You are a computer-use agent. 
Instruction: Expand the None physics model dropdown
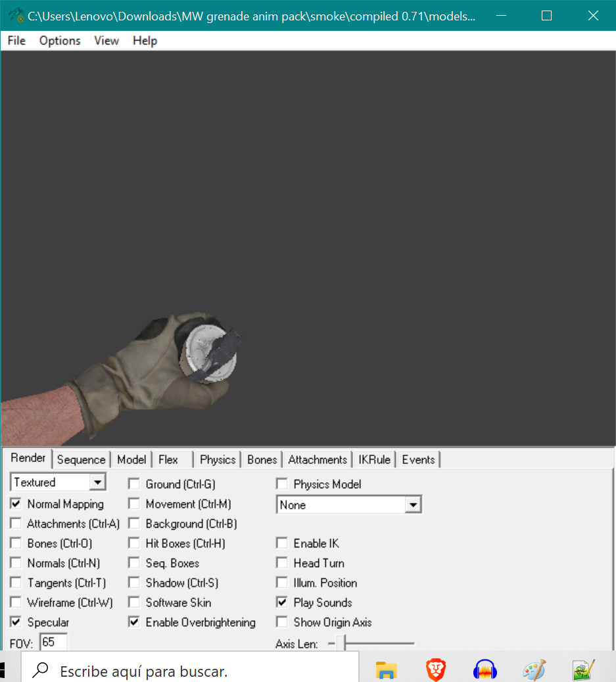[x=413, y=505]
